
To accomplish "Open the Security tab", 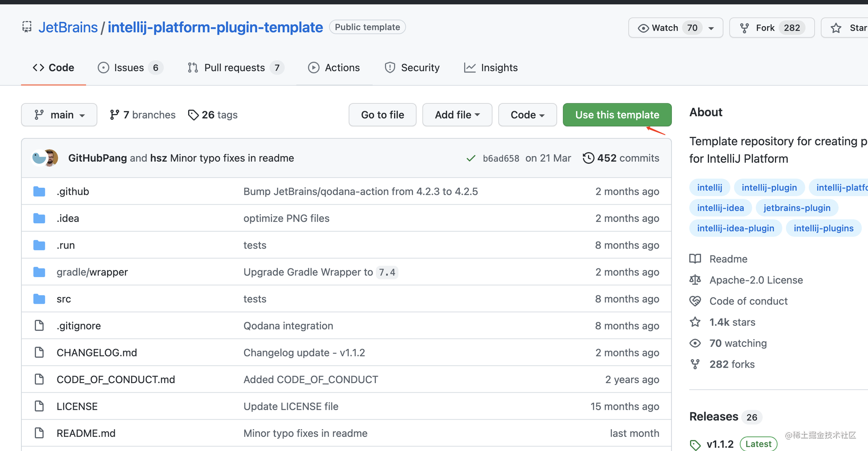I will pyautogui.click(x=412, y=67).
